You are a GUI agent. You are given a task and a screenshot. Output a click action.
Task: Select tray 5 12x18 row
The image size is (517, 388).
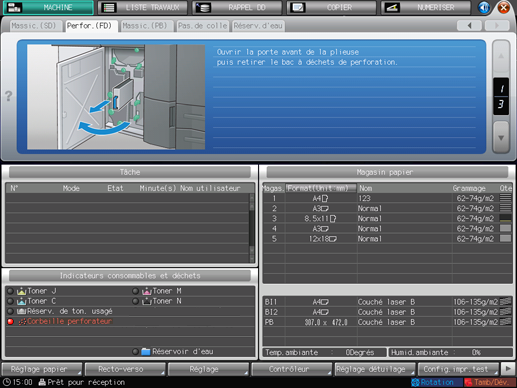click(387, 239)
